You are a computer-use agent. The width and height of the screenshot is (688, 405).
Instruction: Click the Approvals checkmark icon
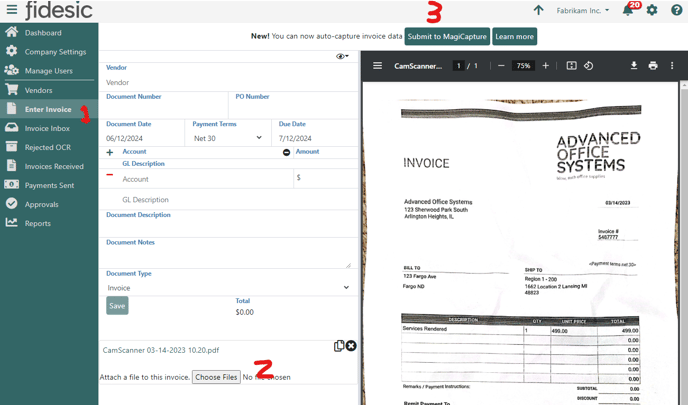click(12, 204)
